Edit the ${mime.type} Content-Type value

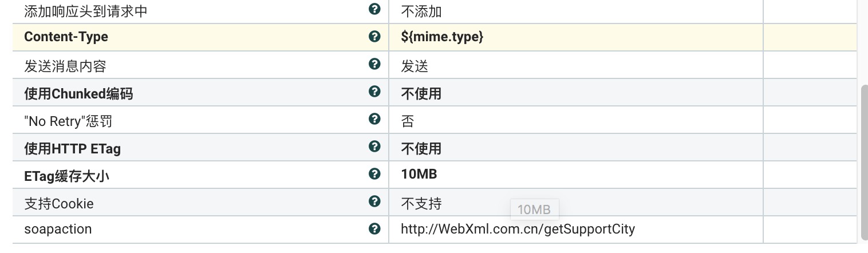tap(442, 37)
